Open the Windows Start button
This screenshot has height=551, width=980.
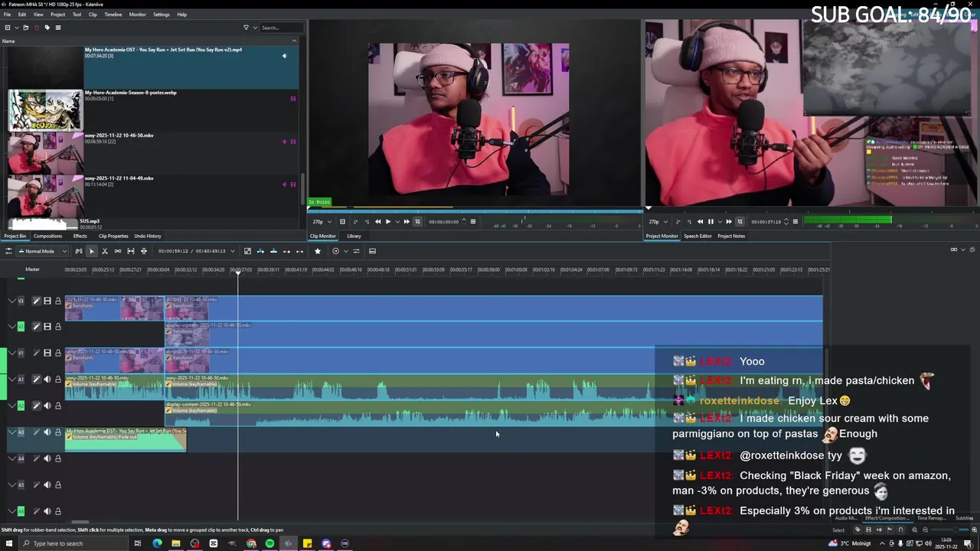click(8, 543)
